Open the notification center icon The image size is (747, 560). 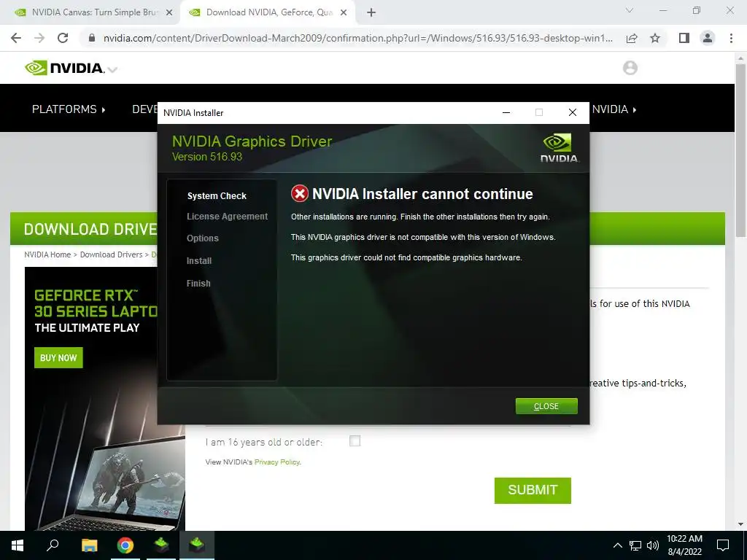[723, 545]
